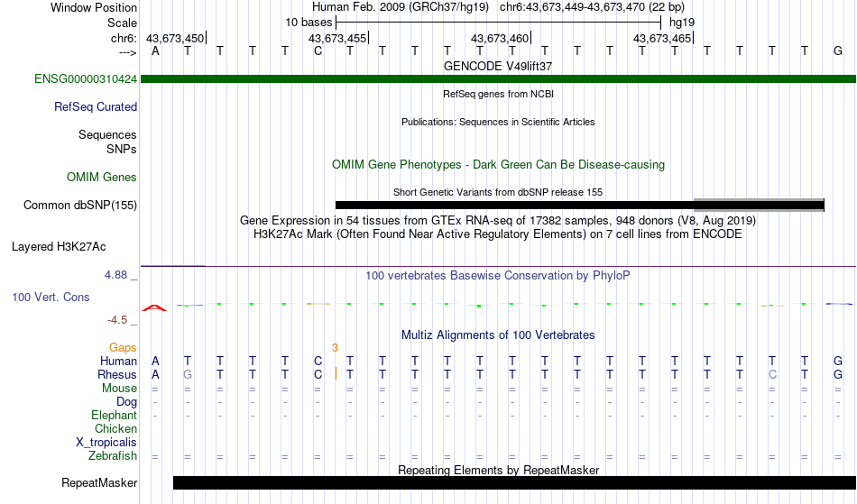Click Short Genetic Variants from dbSNP title
Viewport: 857px width, 504px height.
[498, 192]
